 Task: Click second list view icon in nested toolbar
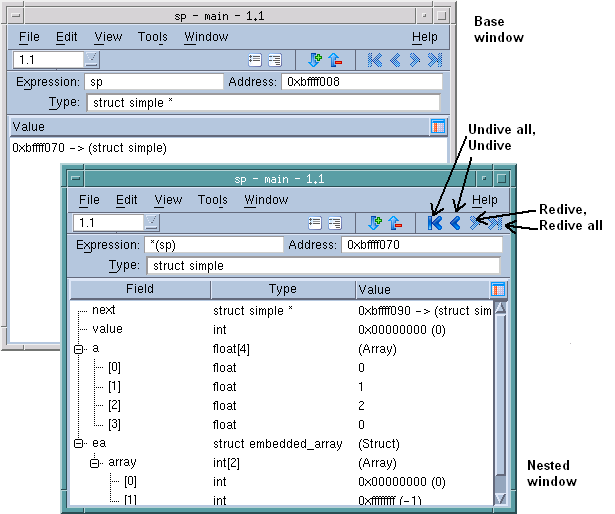335,223
